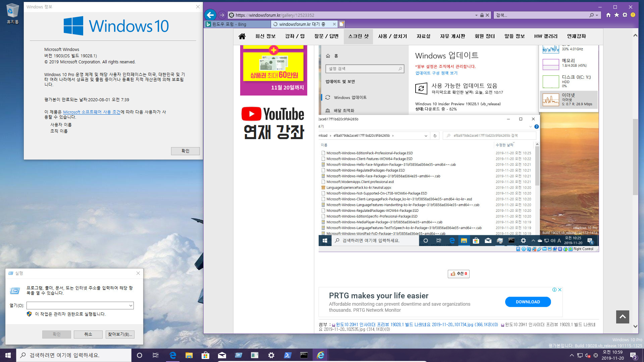Viewport: 644px width, 362px height.
Task: Open the 질문 / 답변 menu
Action: [326, 36]
